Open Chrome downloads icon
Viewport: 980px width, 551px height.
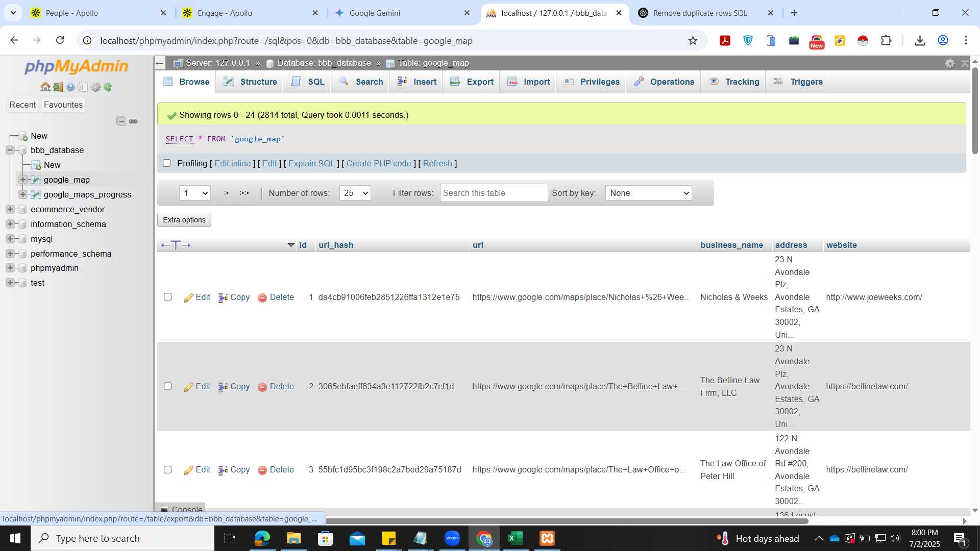pos(920,40)
